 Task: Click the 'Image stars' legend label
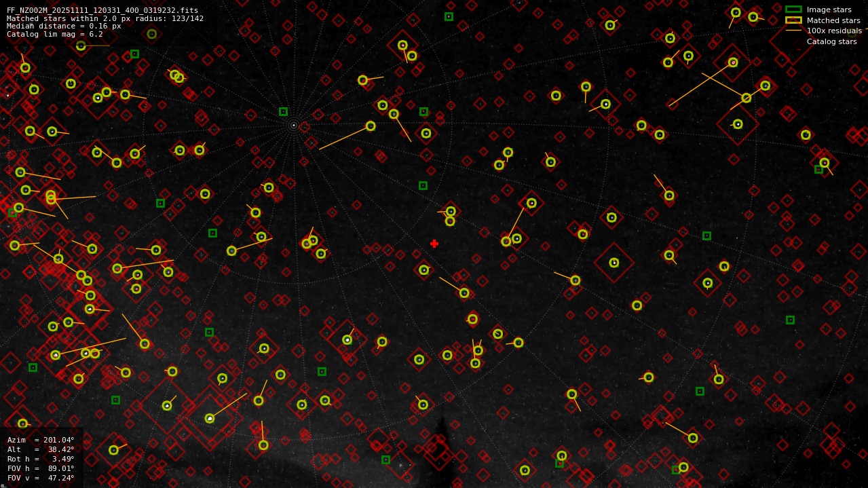[829, 10]
